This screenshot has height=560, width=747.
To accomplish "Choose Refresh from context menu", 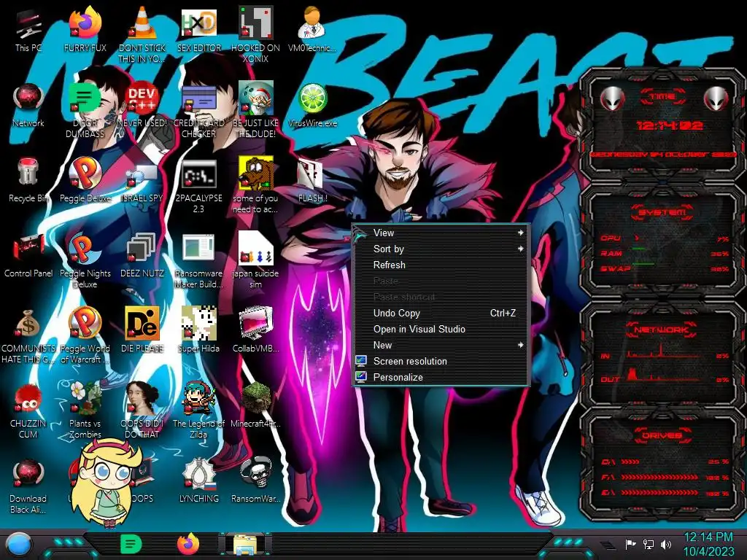I will [441, 265].
